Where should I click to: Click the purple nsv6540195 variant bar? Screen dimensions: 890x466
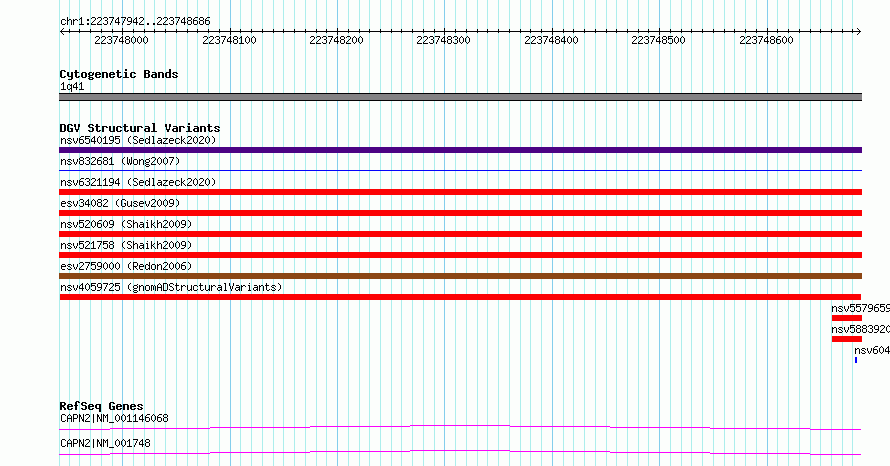[x=460, y=150]
